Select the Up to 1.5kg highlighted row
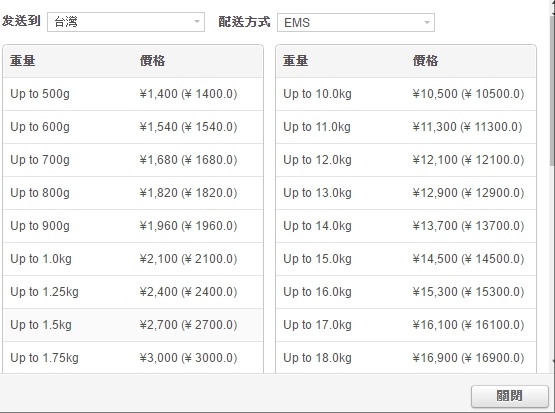The width and height of the screenshot is (555, 413). (133, 325)
